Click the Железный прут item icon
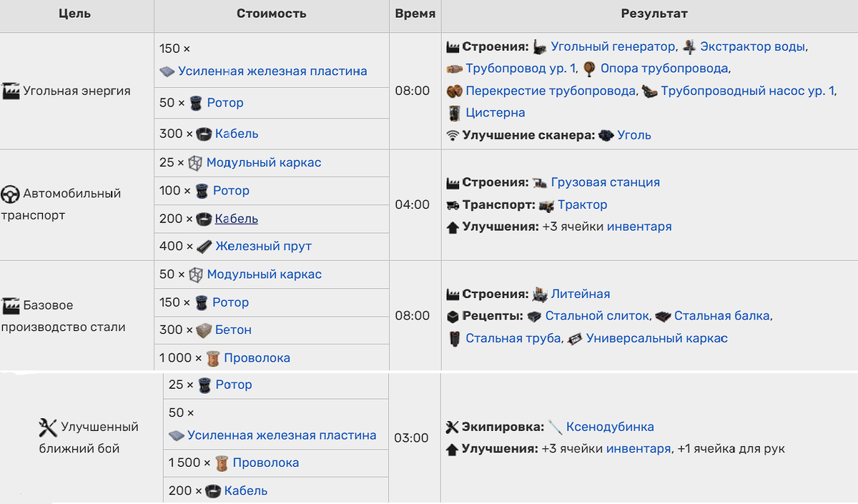Image resolution: width=858 pixels, height=504 pixels. 204,246
